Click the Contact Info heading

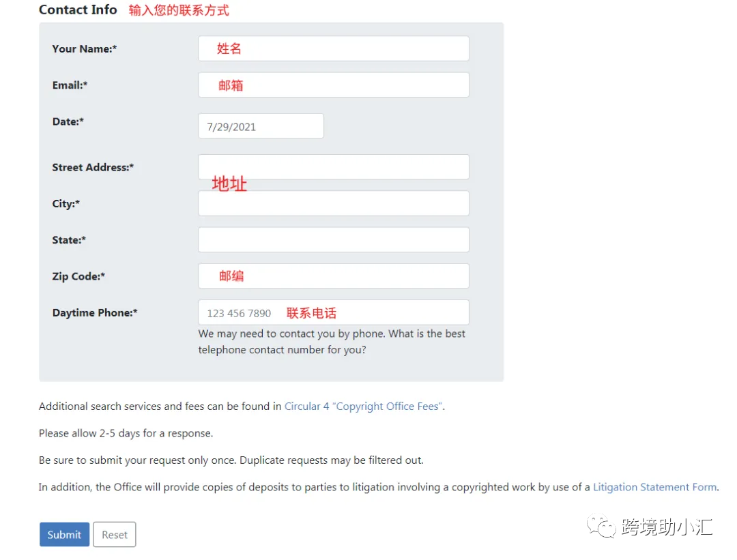tap(78, 10)
